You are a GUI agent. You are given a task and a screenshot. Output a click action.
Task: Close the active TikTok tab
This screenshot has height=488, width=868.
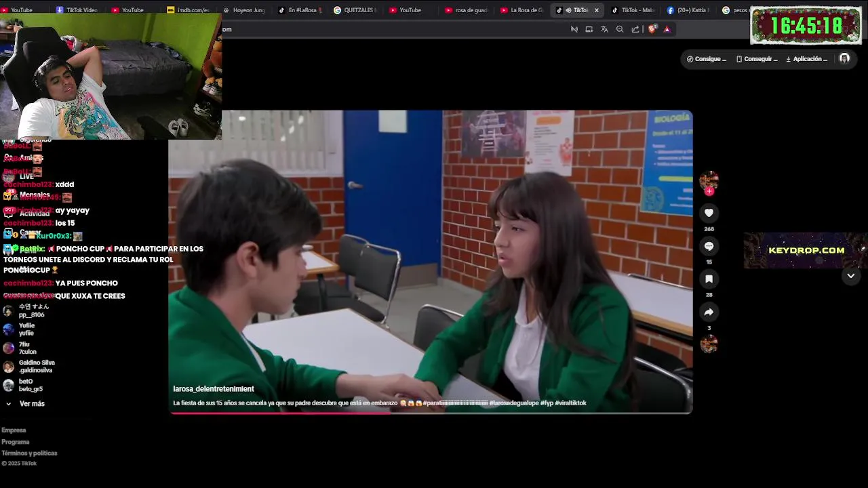tap(597, 10)
